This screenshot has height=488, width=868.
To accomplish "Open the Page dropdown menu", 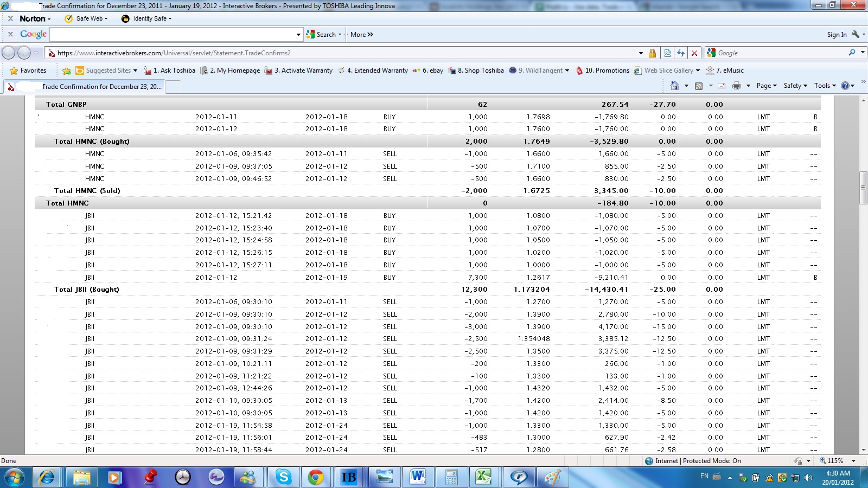I will (x=767, y=86).
